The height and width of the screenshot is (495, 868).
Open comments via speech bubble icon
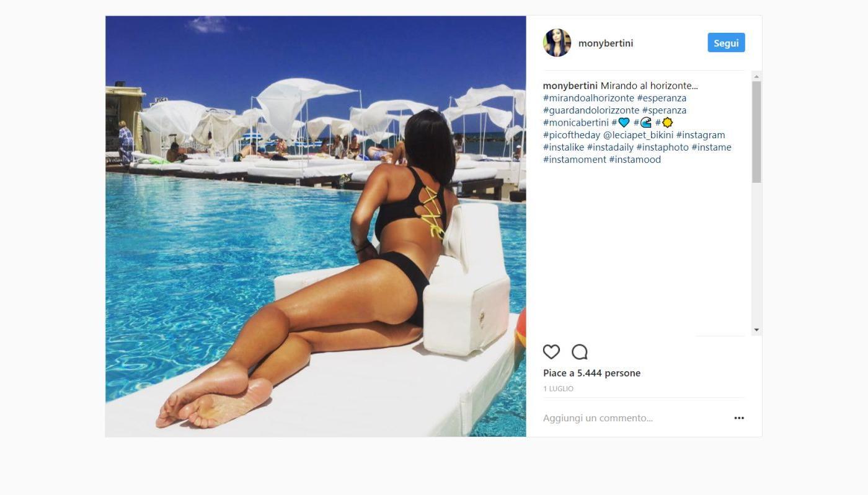pos(579,352)
